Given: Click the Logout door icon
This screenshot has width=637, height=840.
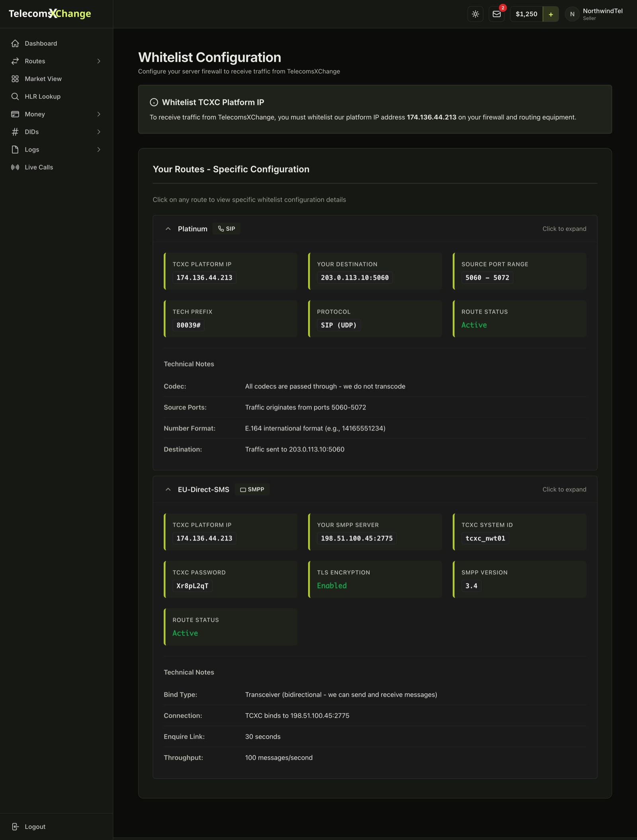Looking at the screenshot, I should point(15,826).
